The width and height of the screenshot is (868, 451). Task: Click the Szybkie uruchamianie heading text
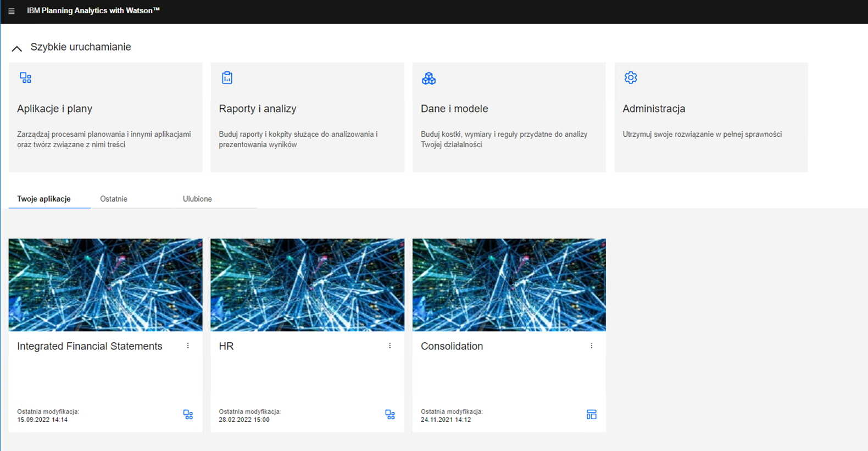(81, 47)
